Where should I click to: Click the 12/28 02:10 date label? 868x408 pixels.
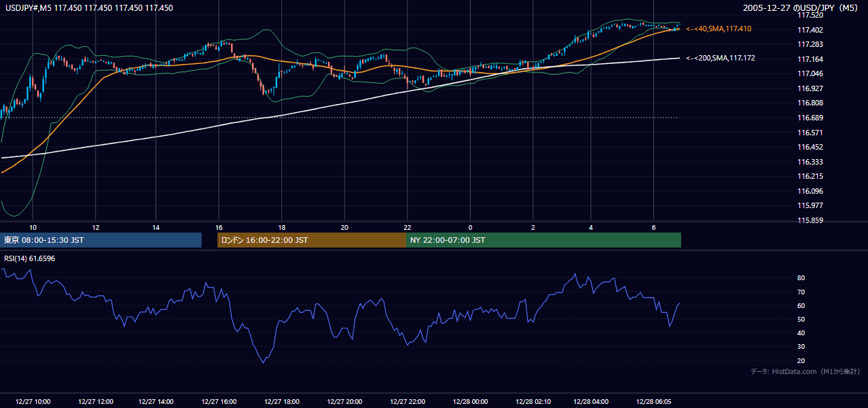pos(533,401)
